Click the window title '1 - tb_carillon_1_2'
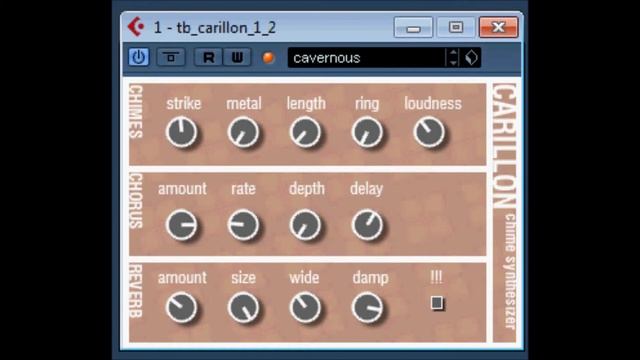The image size is (640, 360). coord(215,28)
